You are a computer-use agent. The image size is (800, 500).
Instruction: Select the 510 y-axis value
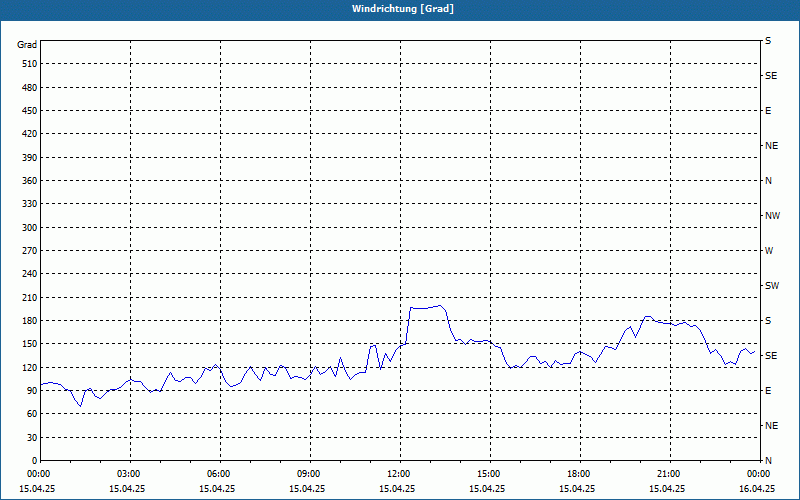(x=30, y=64)
